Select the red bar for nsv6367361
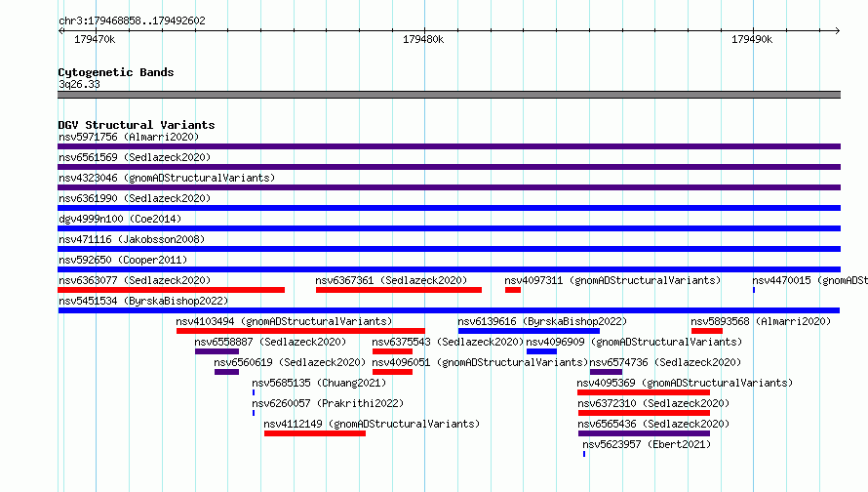Viewport: 868px width, 492px height. 399,290
